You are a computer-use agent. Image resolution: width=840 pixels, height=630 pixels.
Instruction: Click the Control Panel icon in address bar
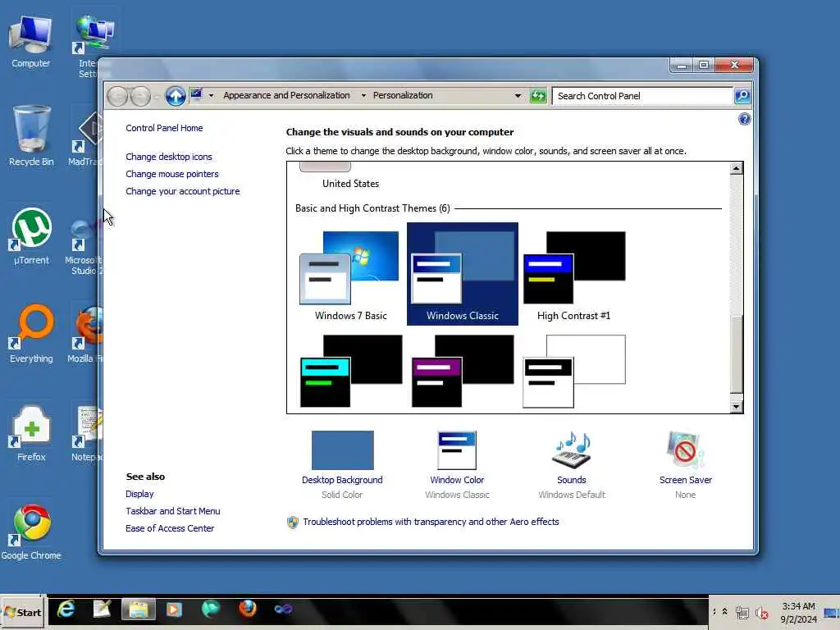tap(196, 95)
